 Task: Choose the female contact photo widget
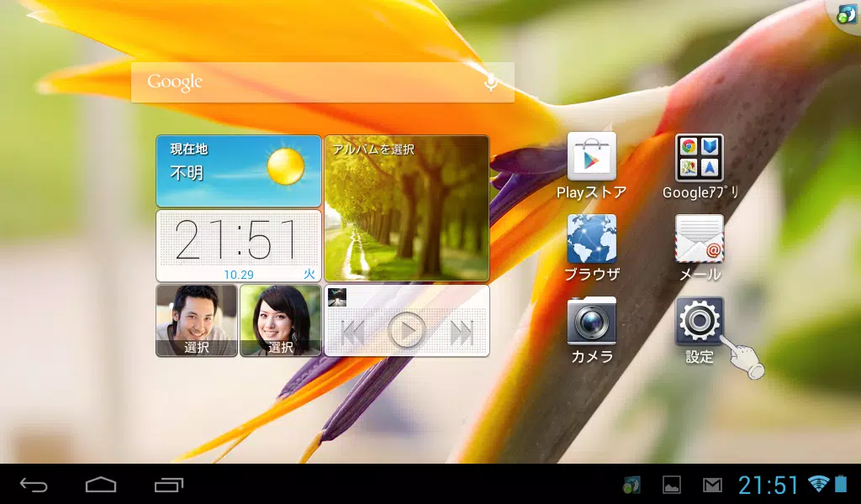[281, 320]
